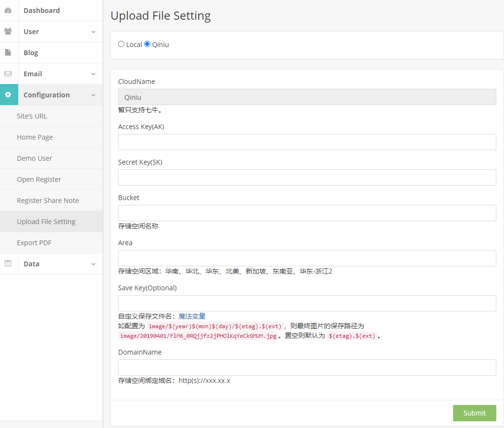Collapse the Configuration menu chevron
Screen dimensions: 504x428
pos(93,95)
